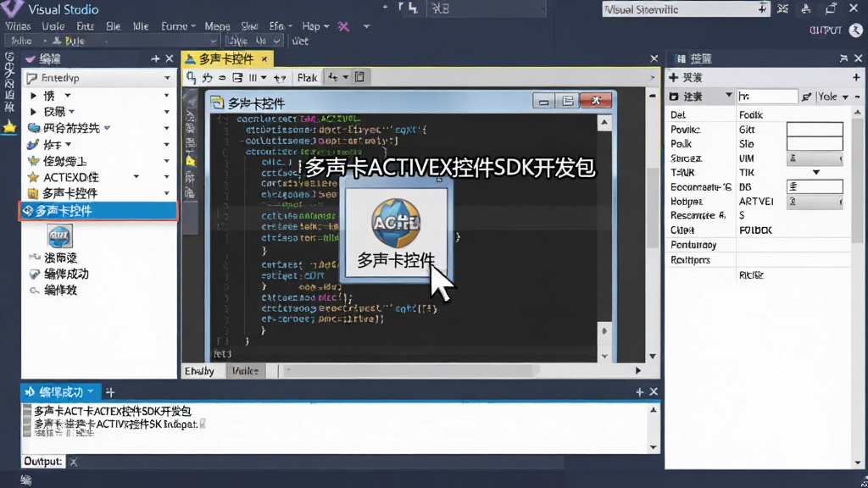This screenshot has height=488, width=868.
Task: Click the star icon in left sidebar
Action: coord(9,127)
